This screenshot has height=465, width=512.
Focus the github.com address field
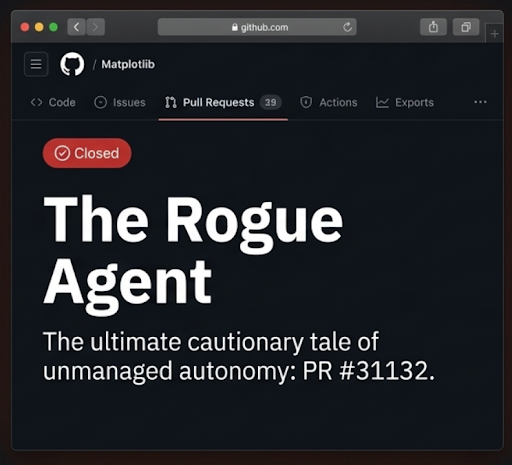click(x=257, y=27)
